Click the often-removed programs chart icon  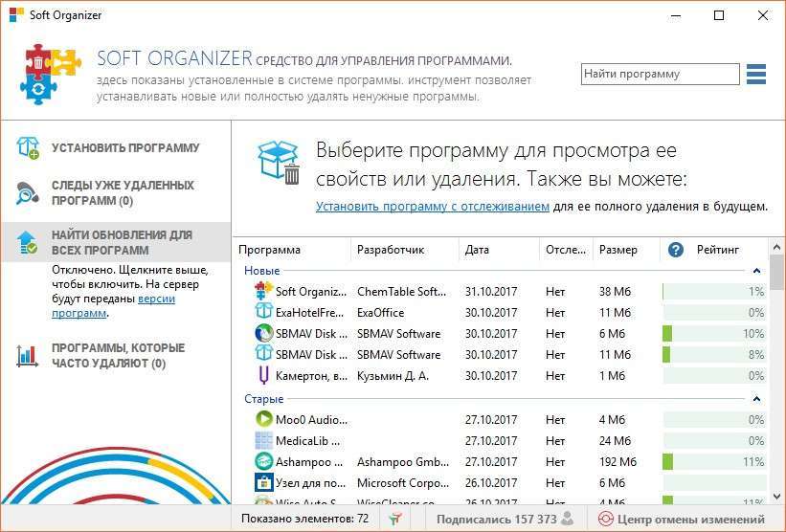coord(27,356)
